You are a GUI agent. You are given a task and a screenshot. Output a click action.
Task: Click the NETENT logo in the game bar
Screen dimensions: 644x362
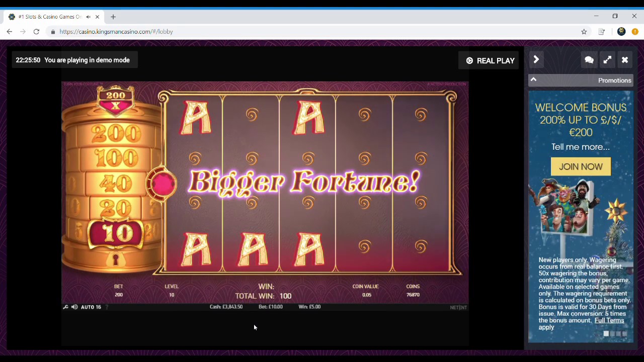pos(458,307)
